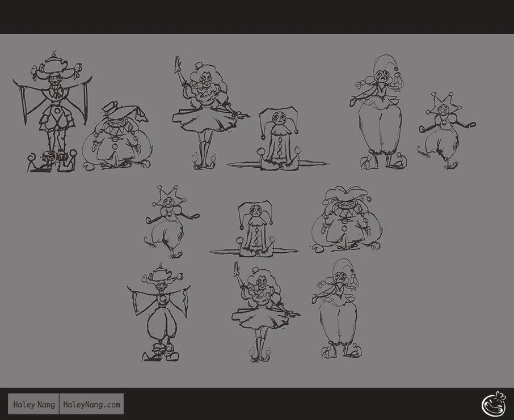Click the dark footer area beside the logo
This screenshot has height=420, width=514.
coord(284,405)
